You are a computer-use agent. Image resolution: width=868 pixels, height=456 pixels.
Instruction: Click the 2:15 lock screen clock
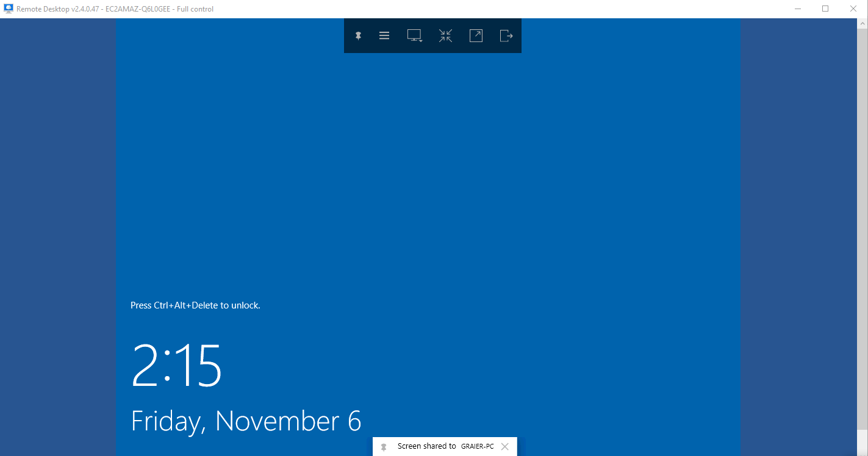[x=177, y=366]
